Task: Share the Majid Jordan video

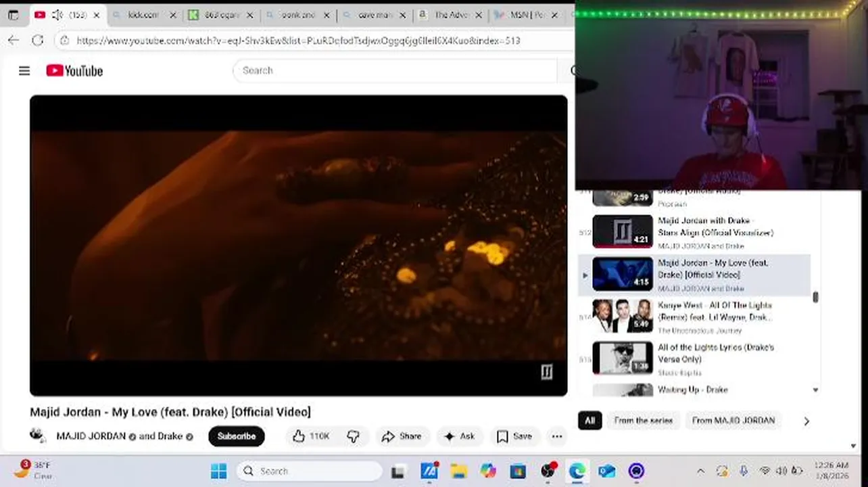Action: click(x=402, y=436)
